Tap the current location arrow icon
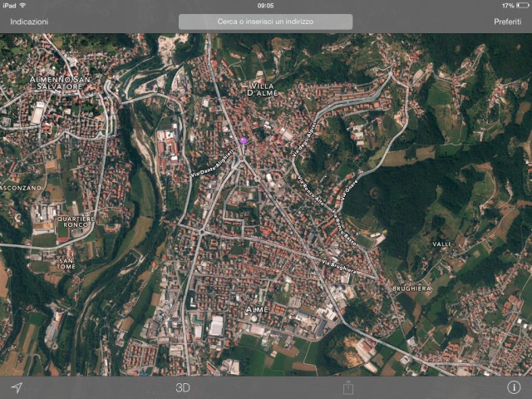This screenshot has height=399, width=532. point(16,387)
